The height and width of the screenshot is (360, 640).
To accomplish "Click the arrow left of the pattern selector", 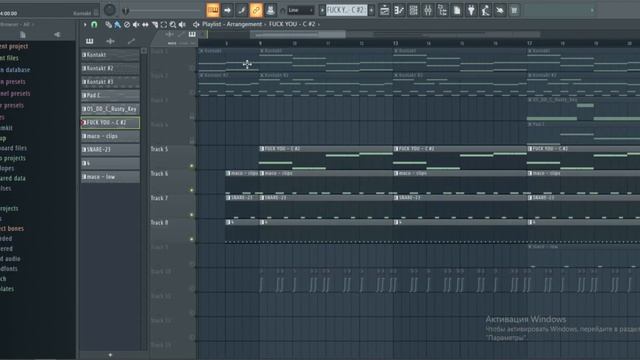I will [x=322, y=10].
